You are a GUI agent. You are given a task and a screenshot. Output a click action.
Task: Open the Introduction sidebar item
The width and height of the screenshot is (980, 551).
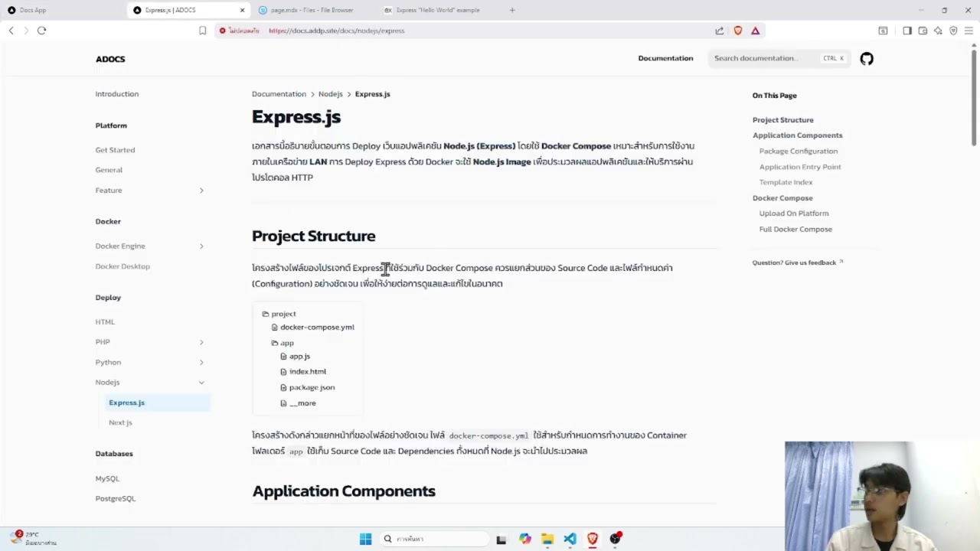click(117, 94)
